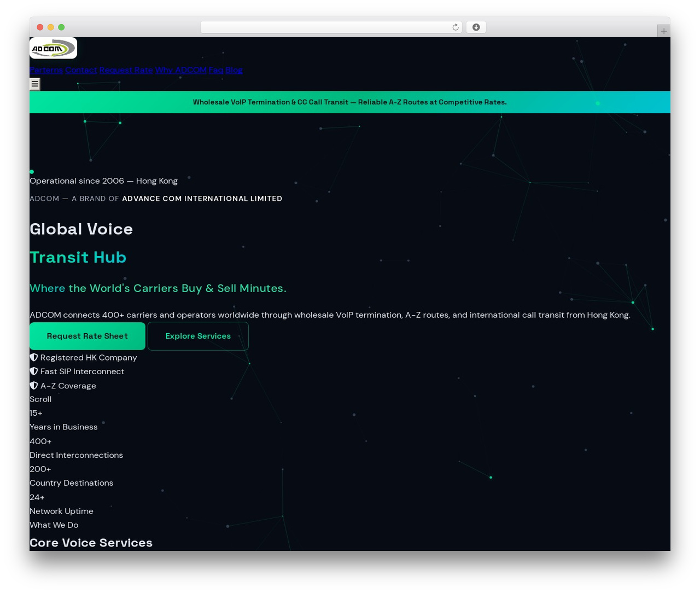Click 'Where the World's Carriers Buy & Sell Minutes.'
The height and width of the screenshot is (593, 700).
(x=158, y=288)
